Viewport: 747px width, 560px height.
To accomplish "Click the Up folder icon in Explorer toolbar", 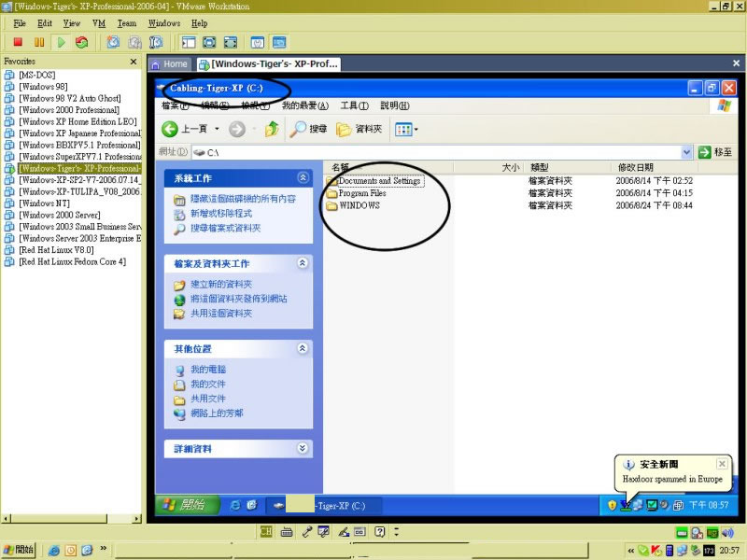I will point(272,129).
